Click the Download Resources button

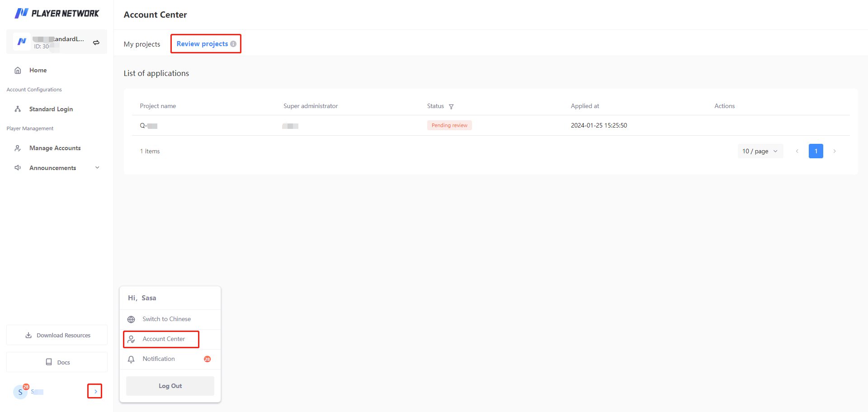[57, 336]
